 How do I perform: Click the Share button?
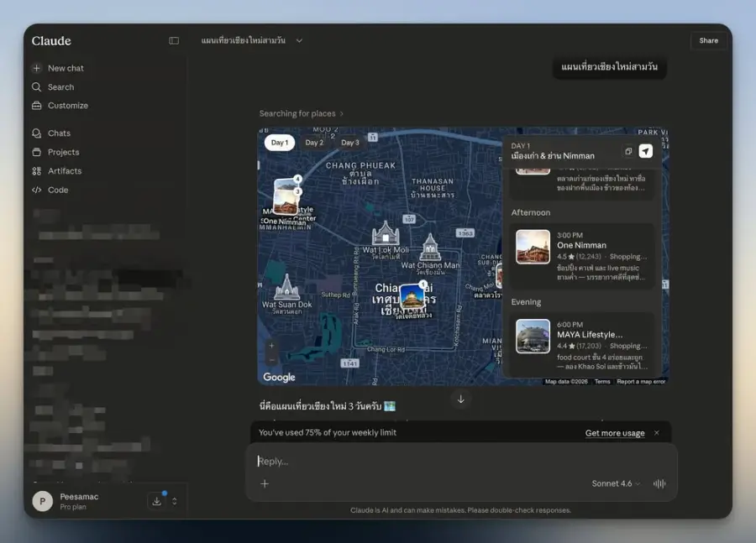708,41
